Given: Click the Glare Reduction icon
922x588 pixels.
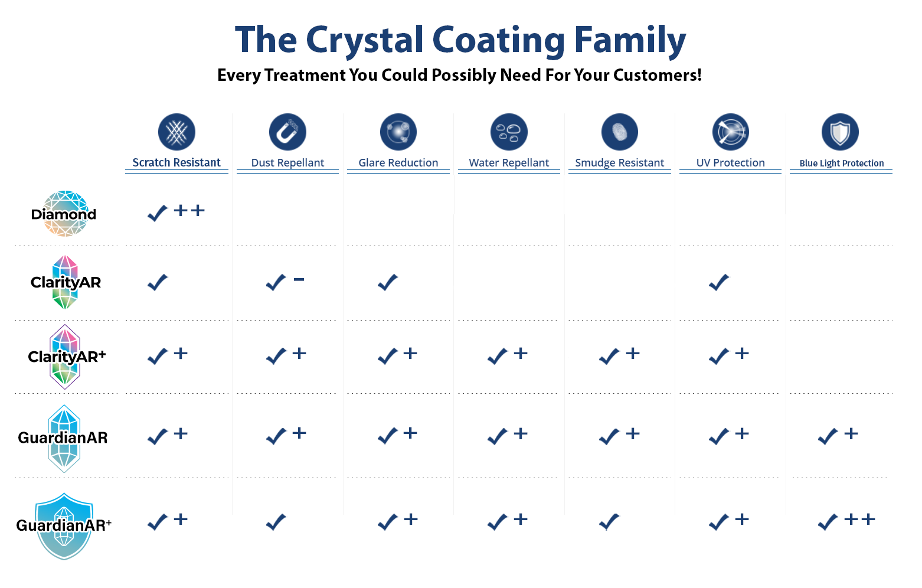Looking at the screenshot, I should point(398,132).
